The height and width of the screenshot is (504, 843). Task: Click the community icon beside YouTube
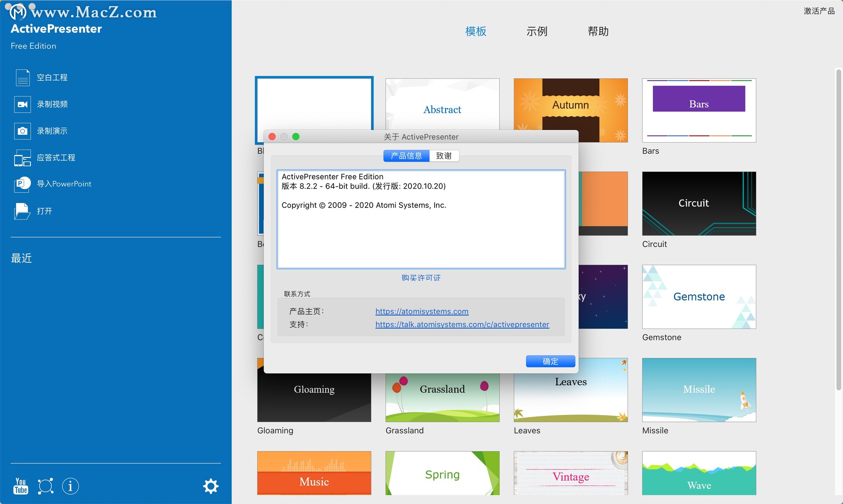(46, 486)
